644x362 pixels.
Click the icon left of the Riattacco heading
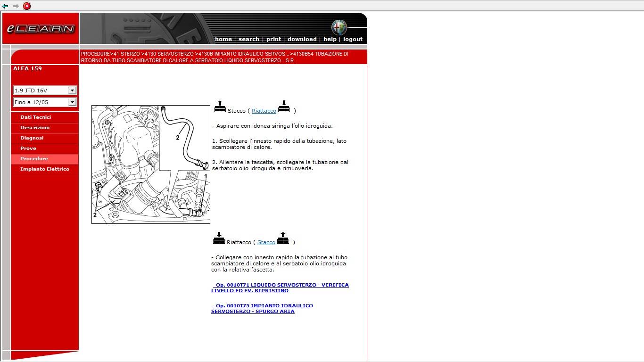point(219,238)
